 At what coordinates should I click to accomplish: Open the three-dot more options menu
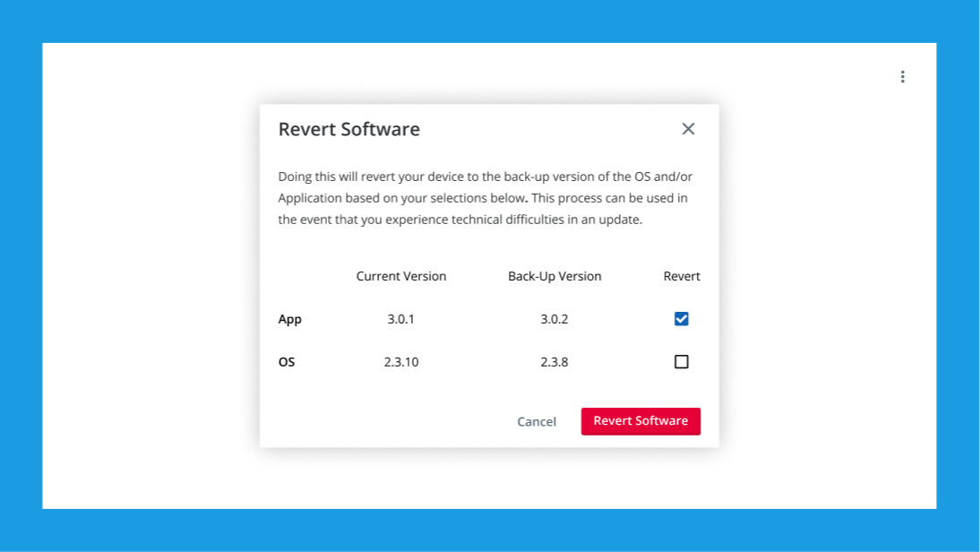pos(902,76)
